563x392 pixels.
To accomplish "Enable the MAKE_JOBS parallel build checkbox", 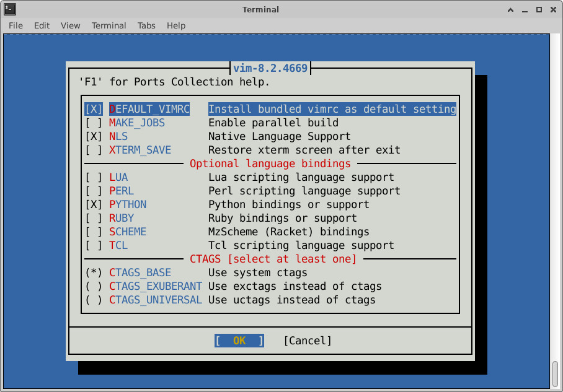I will (x=94, y=123).
